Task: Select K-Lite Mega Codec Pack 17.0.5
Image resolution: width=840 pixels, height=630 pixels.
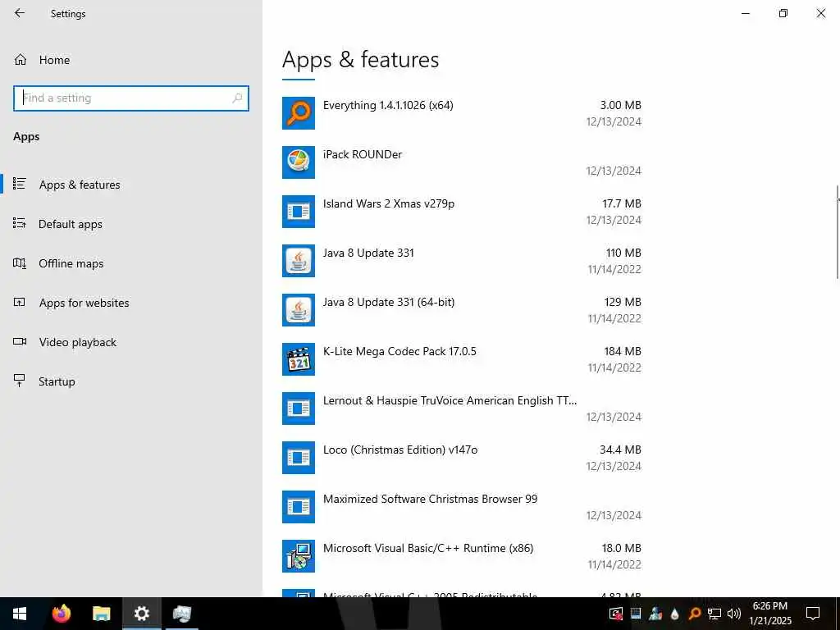Action: pos(462,359)
